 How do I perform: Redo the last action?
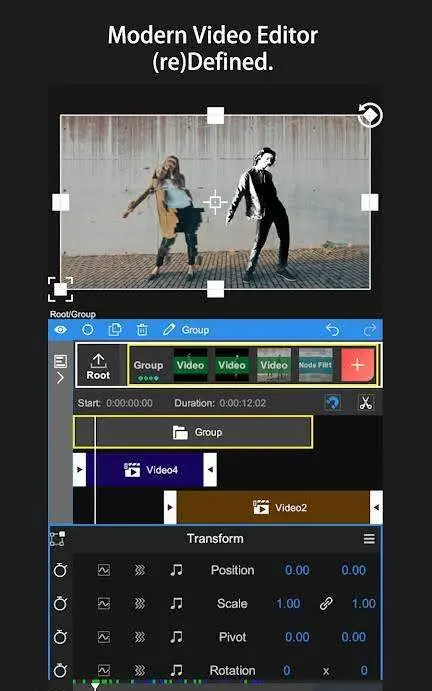click(x=369, y=330)
